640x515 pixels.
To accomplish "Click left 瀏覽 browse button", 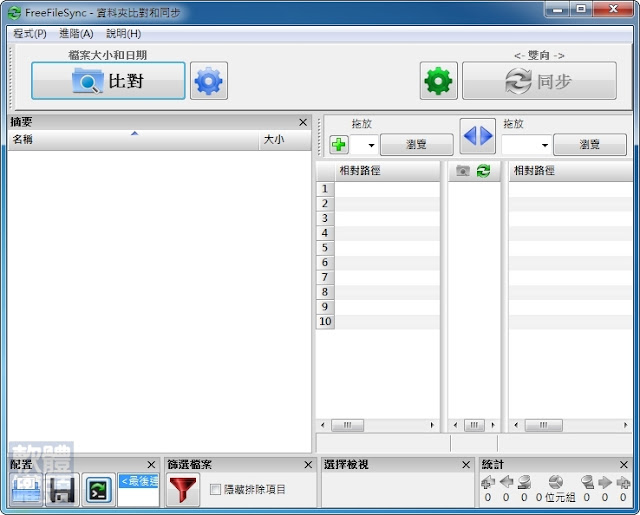I will pos(417,144).
